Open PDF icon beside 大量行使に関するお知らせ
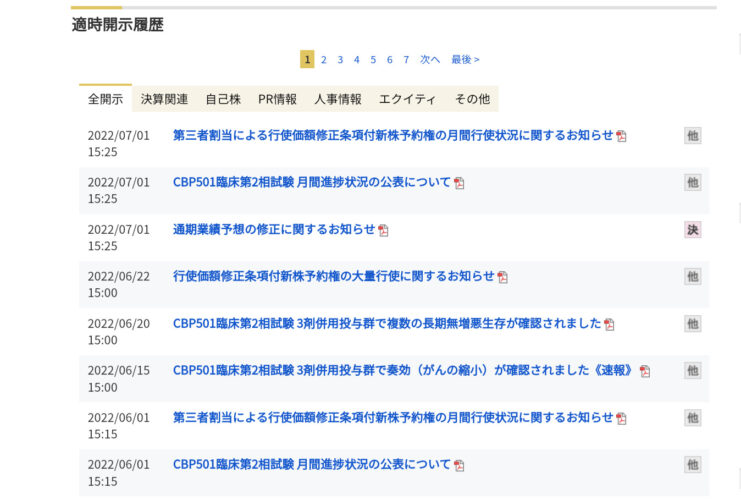 pyautogui.click(x=502, y=277)
